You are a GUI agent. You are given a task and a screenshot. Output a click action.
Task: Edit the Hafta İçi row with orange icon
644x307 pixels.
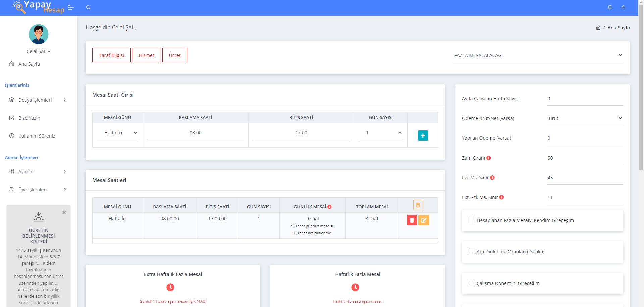tap(424, 220)
